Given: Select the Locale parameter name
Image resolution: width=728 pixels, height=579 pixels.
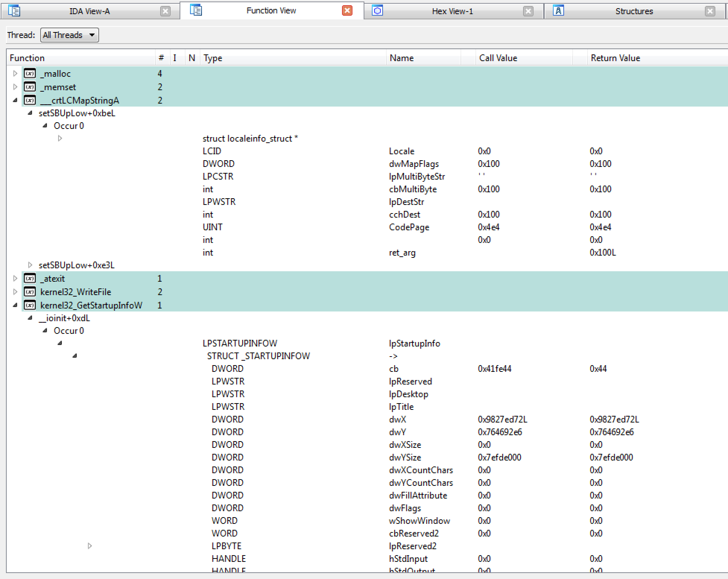Looking at the screenshot, I should (x=402, y=151).
